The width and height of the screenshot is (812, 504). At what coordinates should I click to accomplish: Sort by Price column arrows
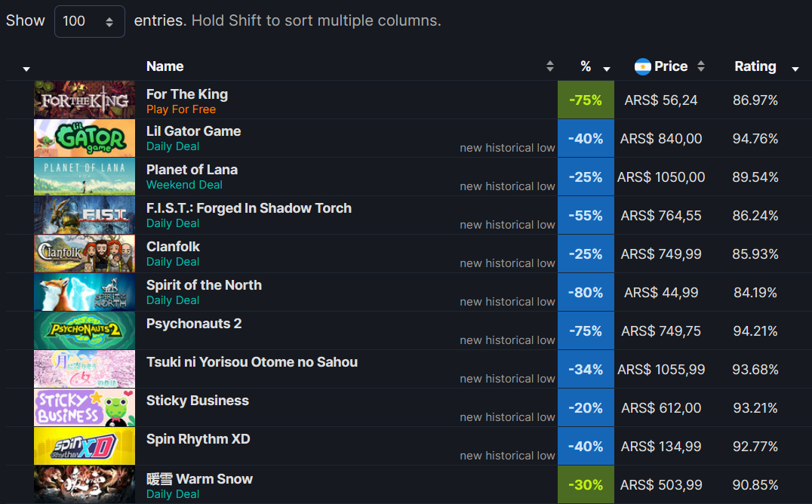pos(700,66)
